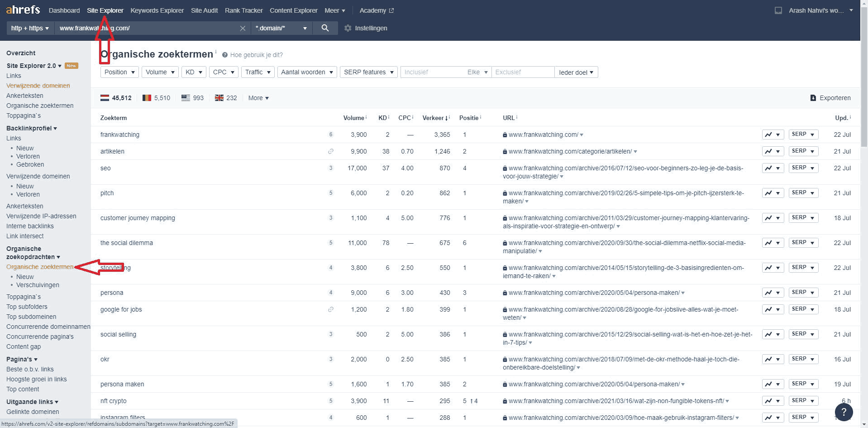868x428 pixels.
Task: Open the CPC filter dropdown
Action: [x=224, y=72]
